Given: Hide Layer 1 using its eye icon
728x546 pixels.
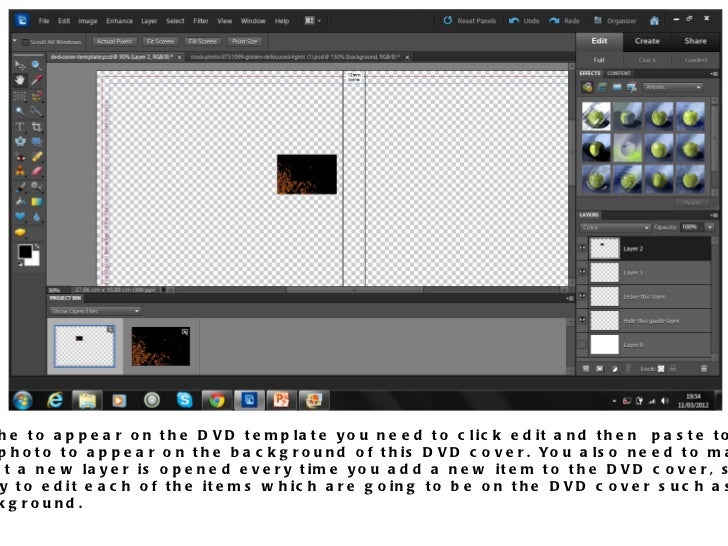Looking at the screenshot, I should [x=582, y=272].
